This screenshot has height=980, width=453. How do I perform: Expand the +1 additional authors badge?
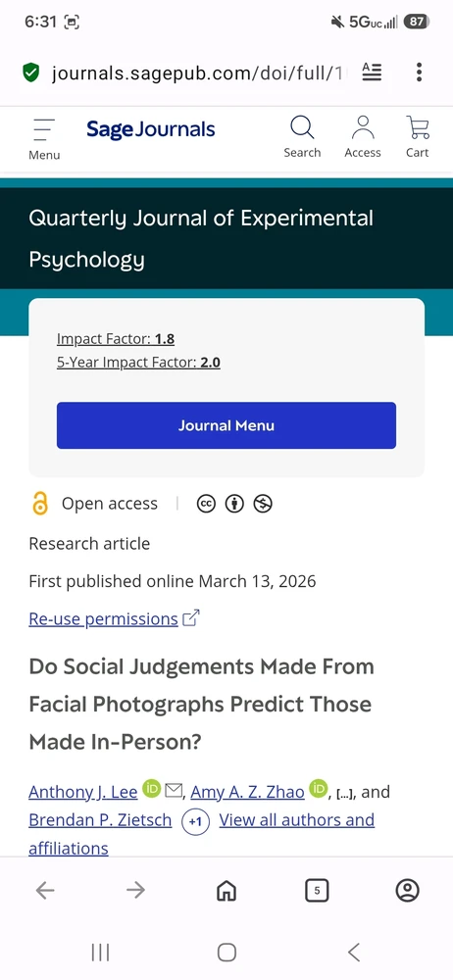(x=196, y=821)
